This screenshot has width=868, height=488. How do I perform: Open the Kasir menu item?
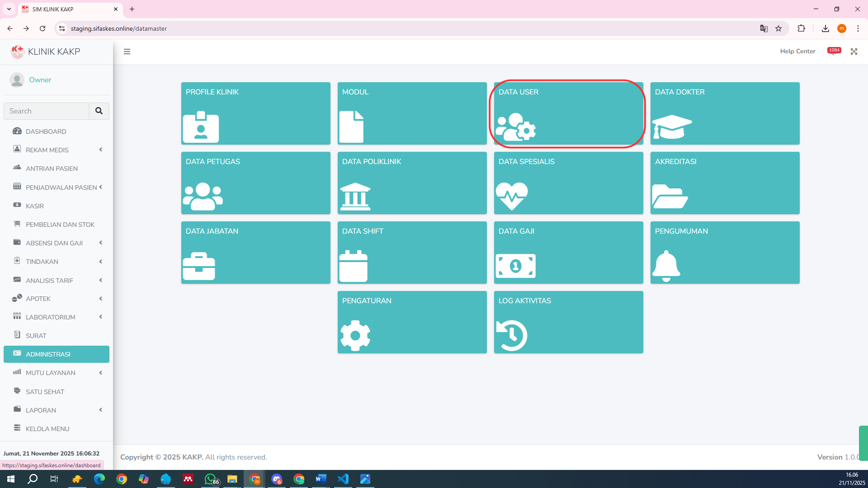point(35,206)
